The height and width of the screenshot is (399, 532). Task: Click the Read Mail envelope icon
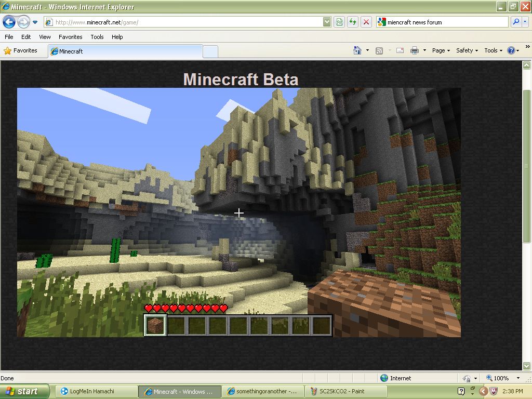click(400, 50)
